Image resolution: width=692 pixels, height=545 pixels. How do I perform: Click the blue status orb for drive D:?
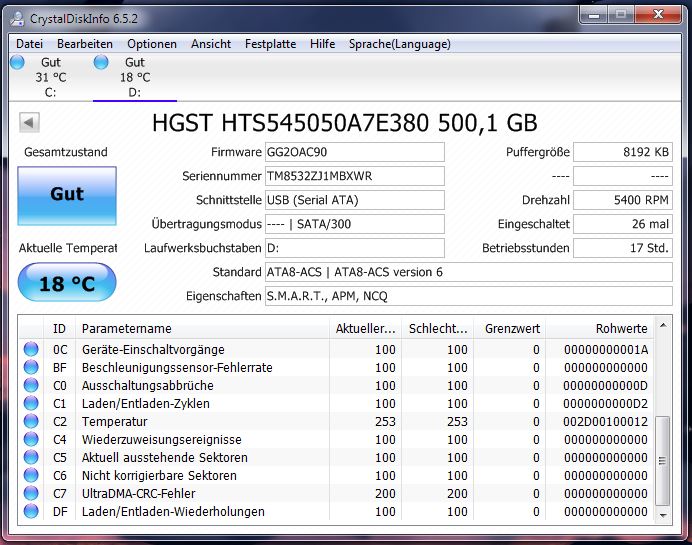[101, 62]
